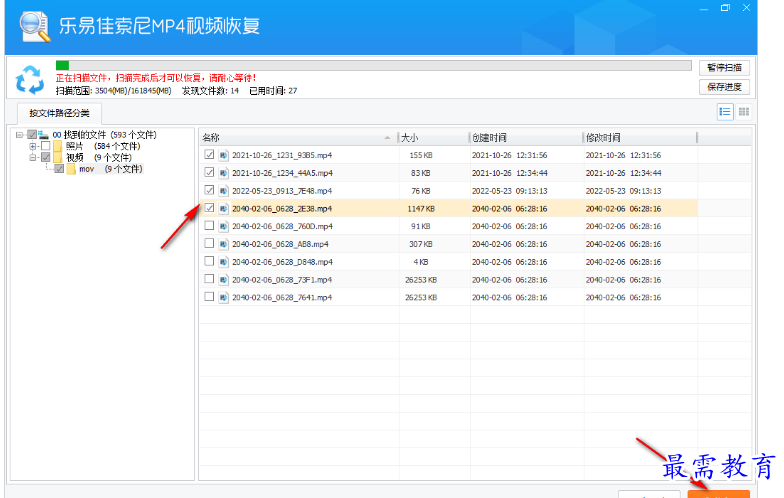The image size is (784, 498).
Task: Check the 2040-02-06_0628_D848.mp4 checkbox
Action: (x=209, y=261)
